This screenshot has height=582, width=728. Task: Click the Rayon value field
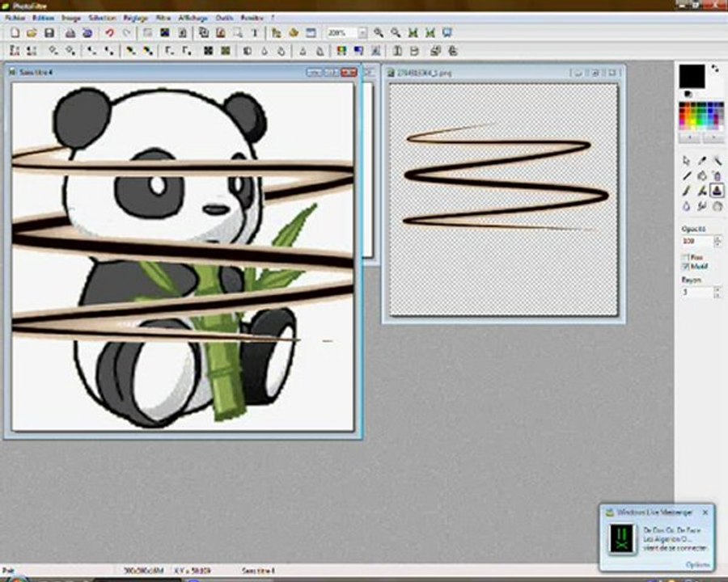pyautogui.click(x=697, y=293)
